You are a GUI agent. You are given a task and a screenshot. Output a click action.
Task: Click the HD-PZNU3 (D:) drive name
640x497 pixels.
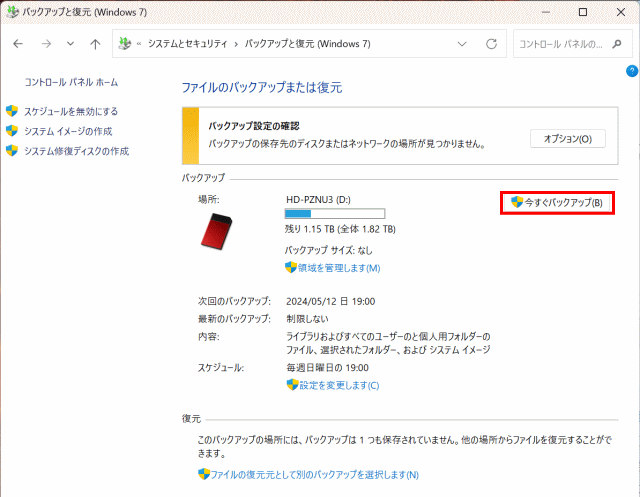click(x=318, y=200)
